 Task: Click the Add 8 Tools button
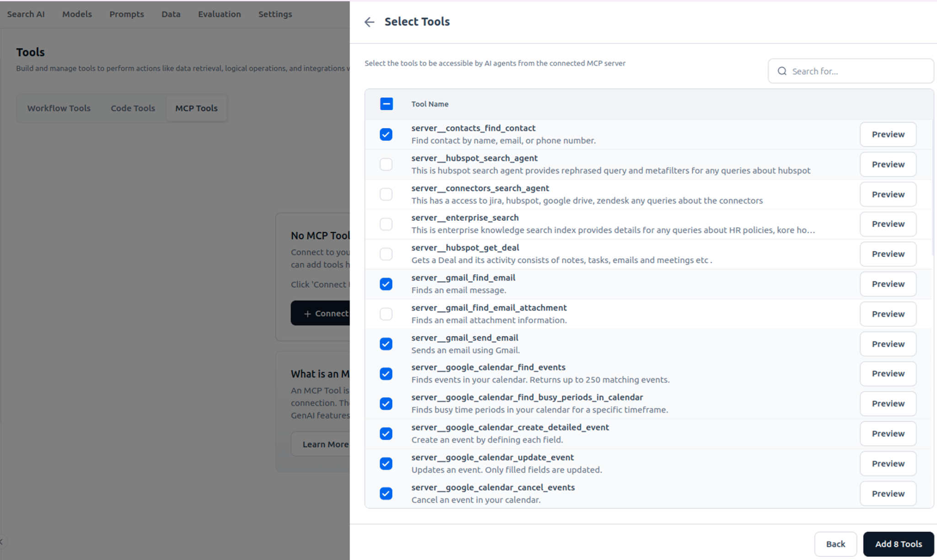tap(898, 544)
